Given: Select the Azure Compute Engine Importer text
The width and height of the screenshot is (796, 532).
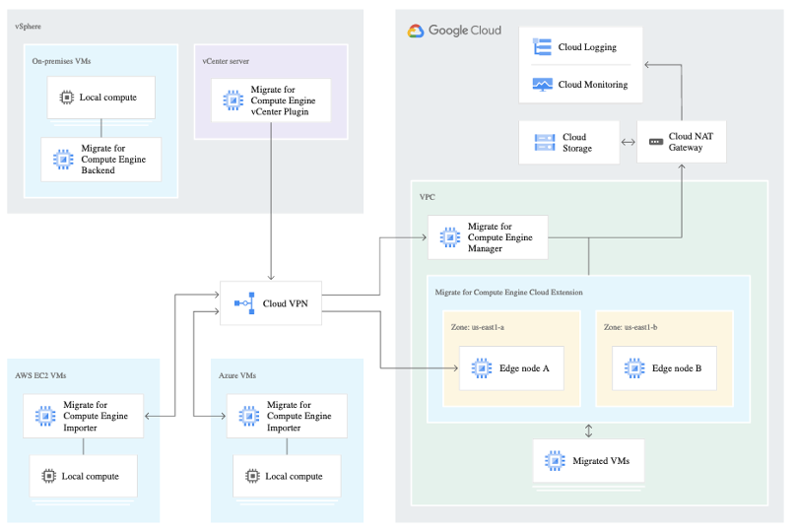Looking at the screenshot, I should (x=299, y=417).
